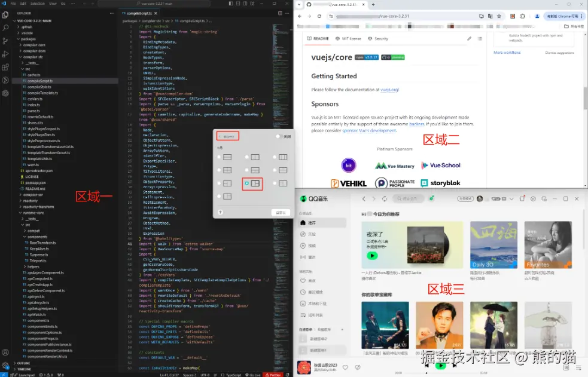Image resolution: width=588 pixels, height=377 pixels.
Task: Select two-columns layout radio option
Action: pos(247,157)
